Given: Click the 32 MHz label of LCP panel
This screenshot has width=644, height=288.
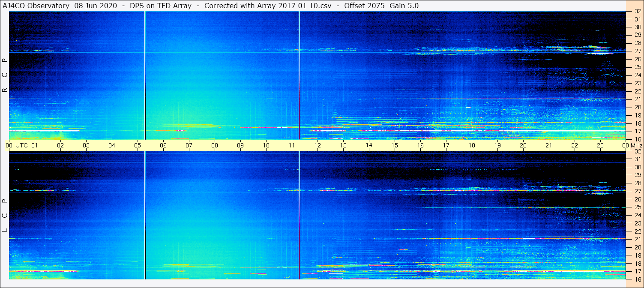Looking at the screenshot, I should tap(637, 151).
